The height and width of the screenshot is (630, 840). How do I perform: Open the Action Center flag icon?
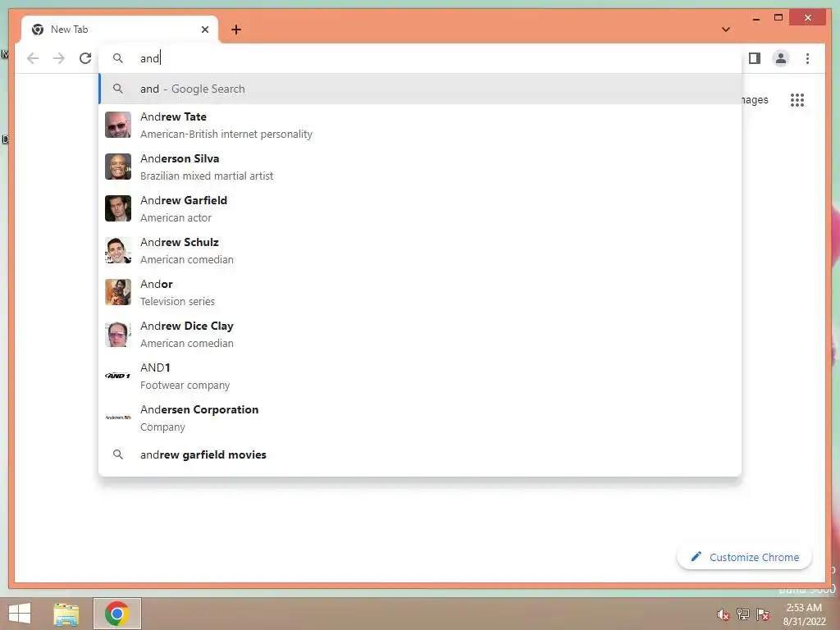tap(763, 614)
